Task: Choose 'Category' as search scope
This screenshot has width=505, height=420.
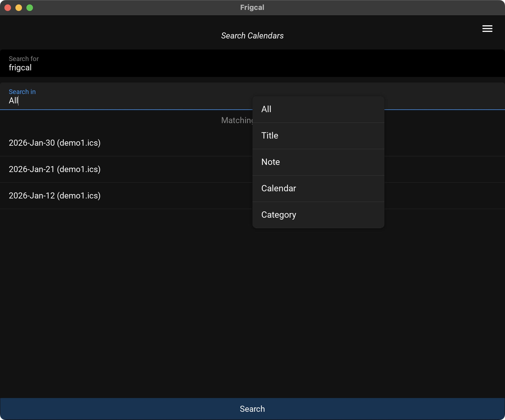Action: point(318,215)
